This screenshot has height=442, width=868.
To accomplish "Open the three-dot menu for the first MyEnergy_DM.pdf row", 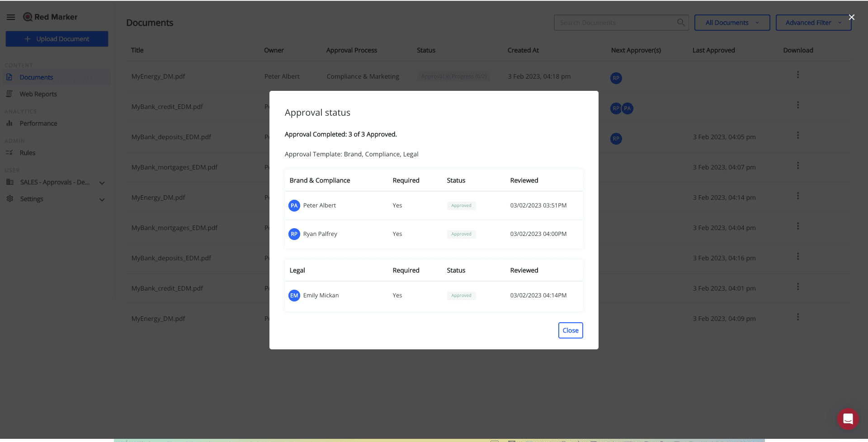I will coord(797,75).
